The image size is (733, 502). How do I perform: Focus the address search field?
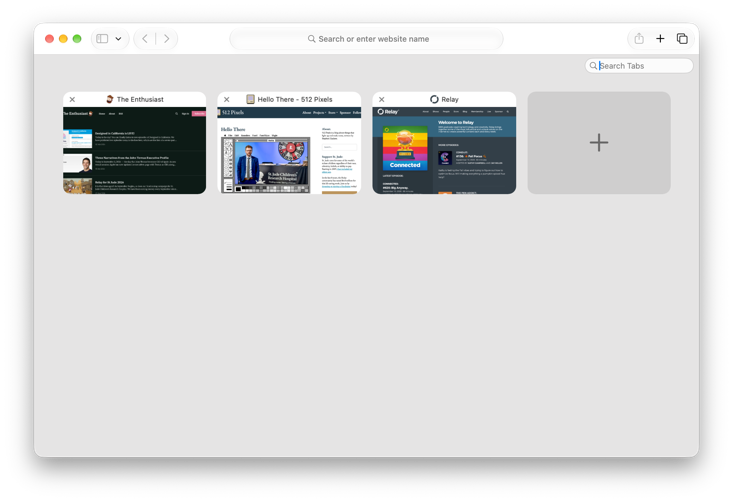pos(366,39)
